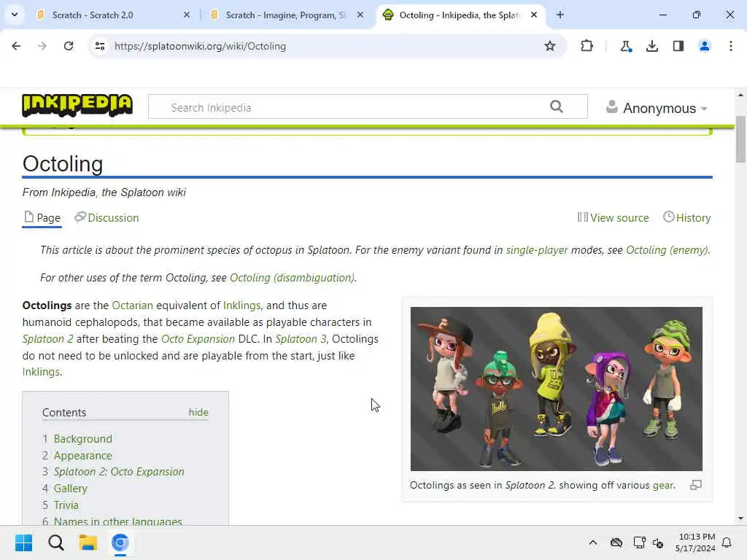Open a new browser tab
The width and height of the screenshot is (747, 560).
pos(560,15)
